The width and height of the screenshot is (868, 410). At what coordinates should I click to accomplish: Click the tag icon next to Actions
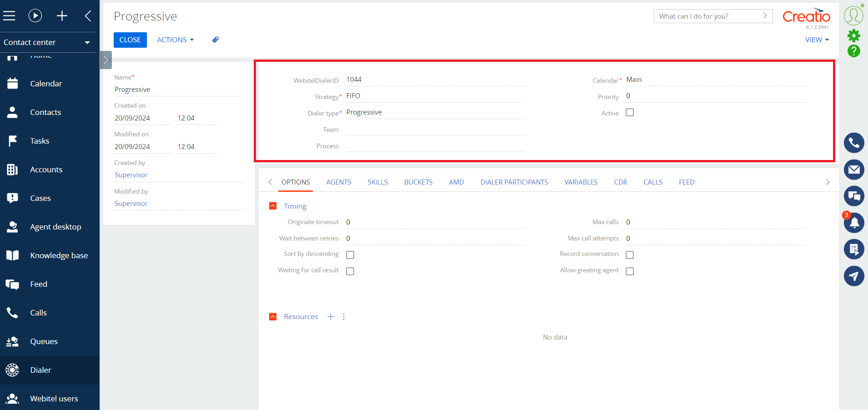tap(216, 40)
